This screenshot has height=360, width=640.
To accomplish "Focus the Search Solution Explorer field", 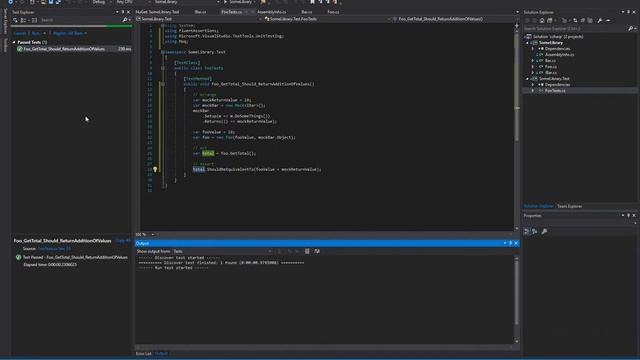I will (575, 29).
